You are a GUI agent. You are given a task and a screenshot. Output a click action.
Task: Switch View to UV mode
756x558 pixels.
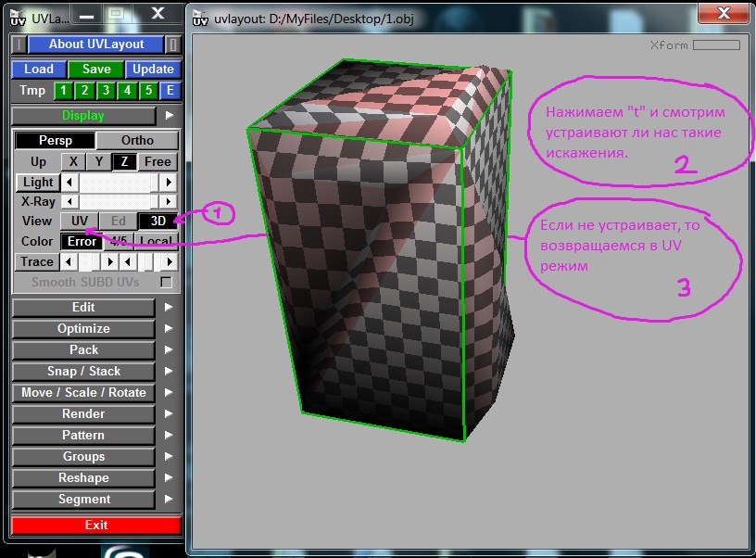click(x=80, y=222)
